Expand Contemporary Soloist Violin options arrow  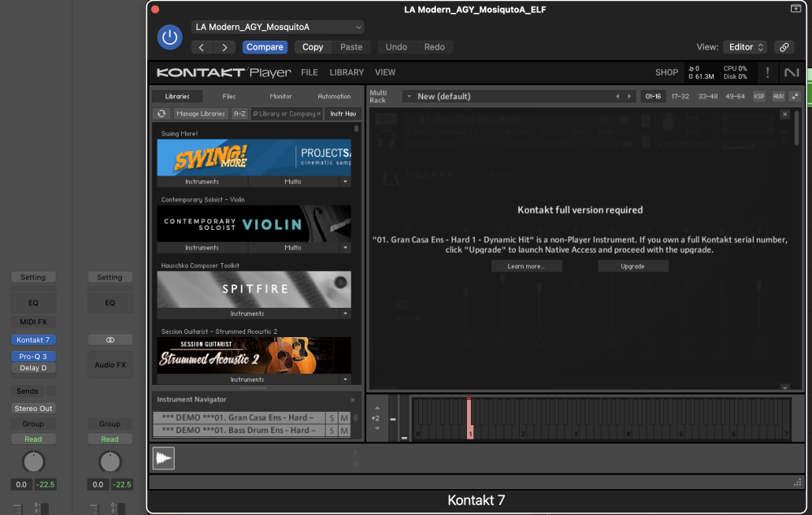[345, 248]
